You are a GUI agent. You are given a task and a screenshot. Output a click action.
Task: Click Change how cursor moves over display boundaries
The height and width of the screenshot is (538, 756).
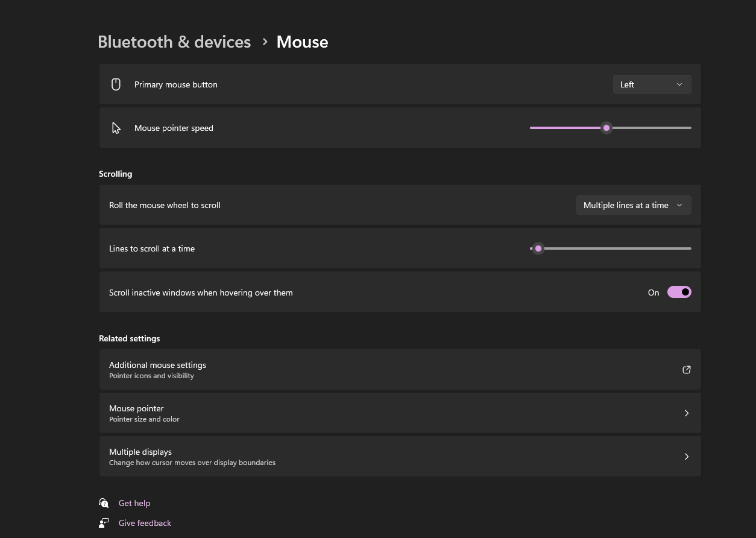pyautogui.click(x=192, y=463)
